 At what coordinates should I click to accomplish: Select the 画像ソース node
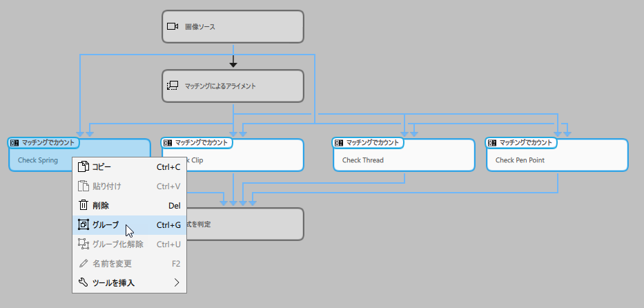(233, 27)
